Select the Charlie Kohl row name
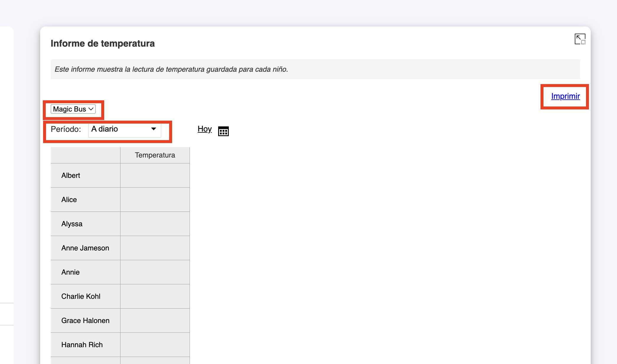The image size is (617, 364). (81, 296)
